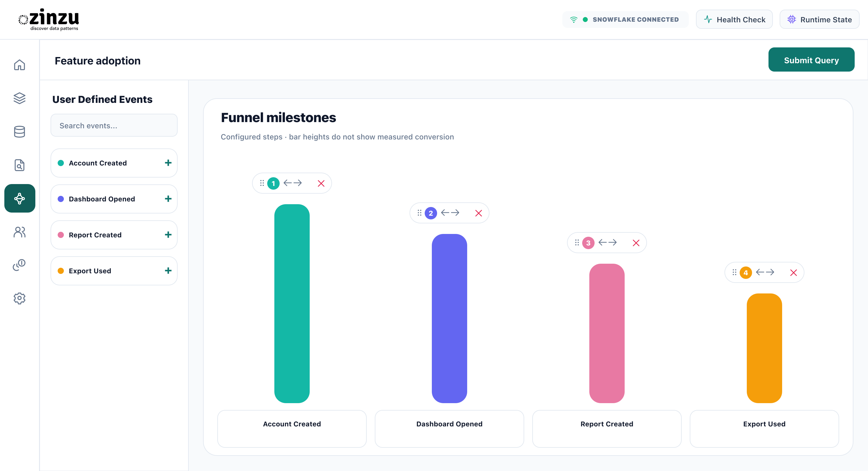Move step 3 left with the left arrow

[603, 242]
